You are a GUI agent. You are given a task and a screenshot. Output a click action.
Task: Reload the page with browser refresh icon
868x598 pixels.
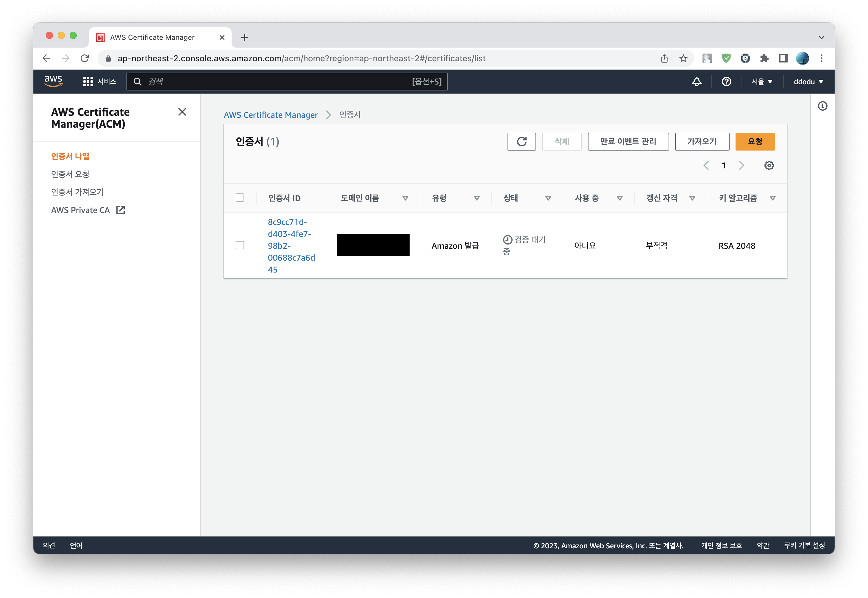click(x=85, y=58)
